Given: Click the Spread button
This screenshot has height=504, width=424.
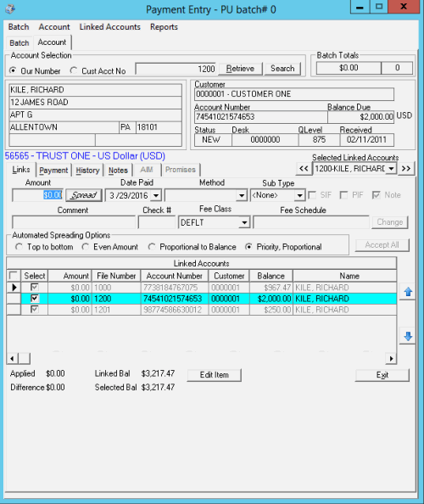Looking at the screenshot, I should (x=84, y=195).
